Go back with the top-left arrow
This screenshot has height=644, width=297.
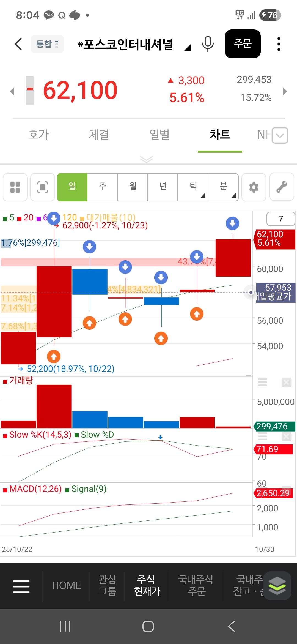tap(18, 44)
